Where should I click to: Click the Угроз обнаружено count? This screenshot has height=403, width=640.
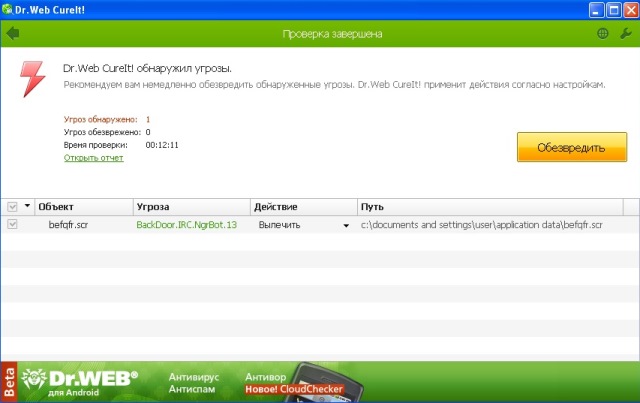point(148,120)
